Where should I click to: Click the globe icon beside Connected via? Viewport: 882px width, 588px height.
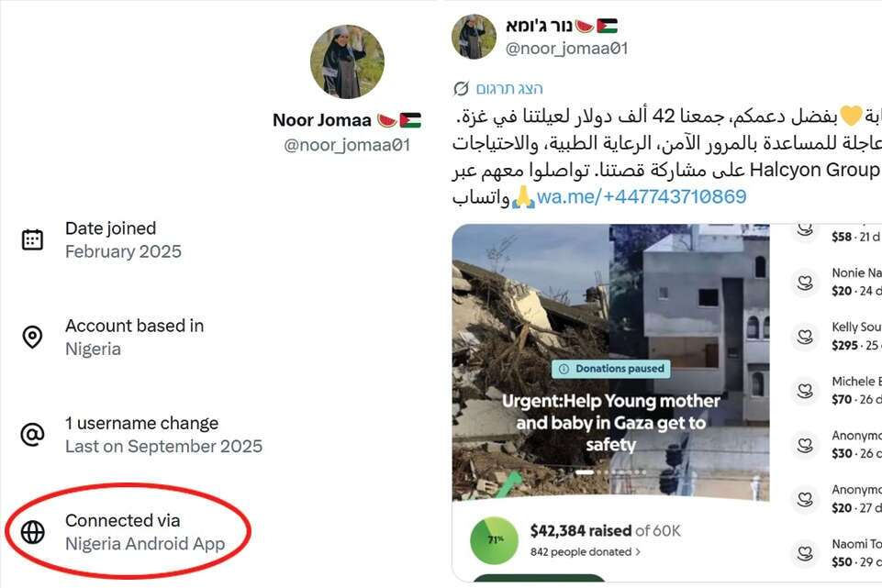(x=32, y=532)
